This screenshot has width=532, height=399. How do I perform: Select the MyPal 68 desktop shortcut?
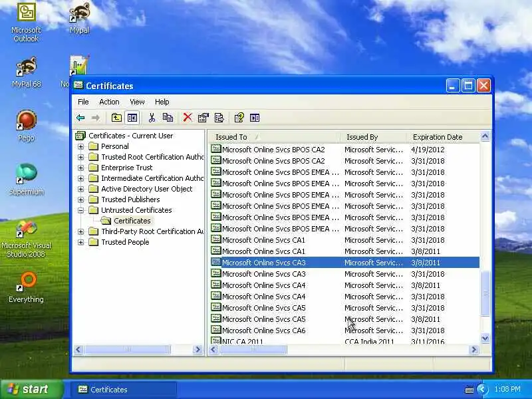coord(26,72)
